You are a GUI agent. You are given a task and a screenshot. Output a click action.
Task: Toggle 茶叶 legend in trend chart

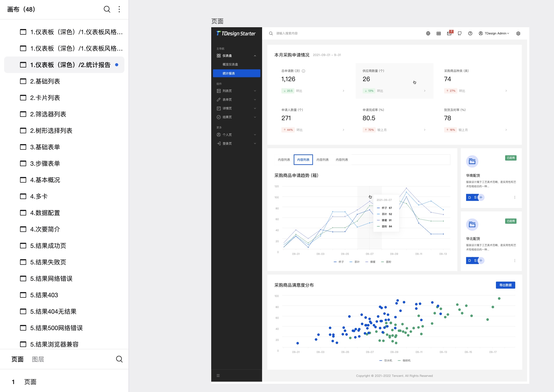pyautogui.click(x=355, y=262)
